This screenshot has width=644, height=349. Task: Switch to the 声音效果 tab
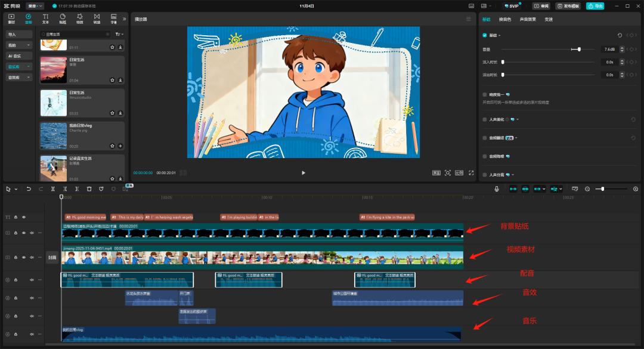[x=527, y=20]
